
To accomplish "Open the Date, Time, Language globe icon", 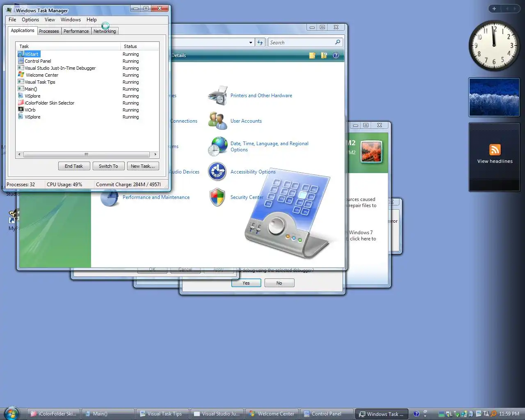I will (x=218, y=146).
